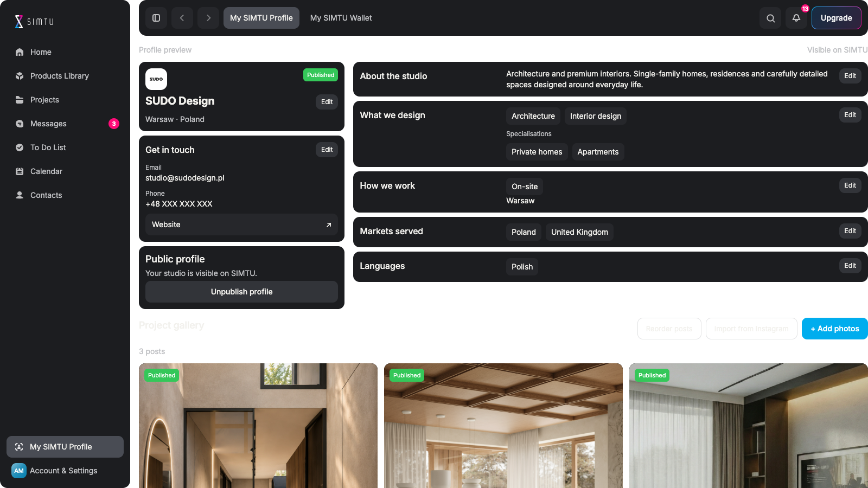Go to Projects in the sidebar
This screenshot has height=488, width=868.
click(65, 100)
